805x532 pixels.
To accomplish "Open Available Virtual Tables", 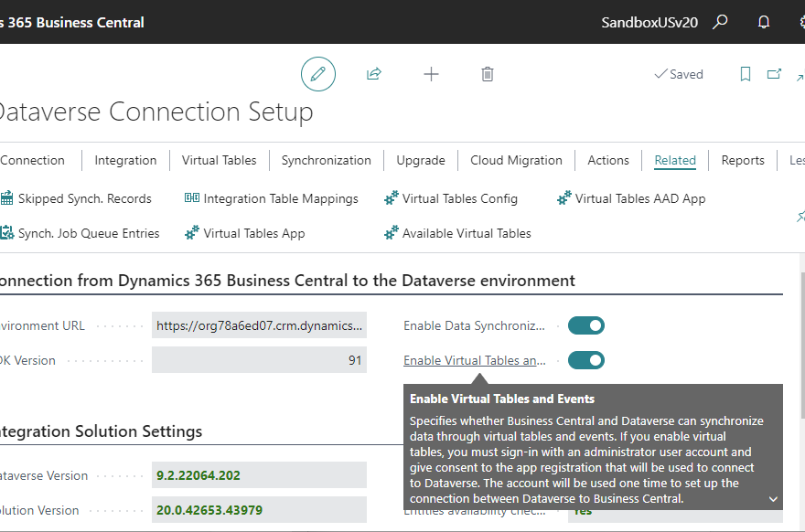I will point(467,233).
